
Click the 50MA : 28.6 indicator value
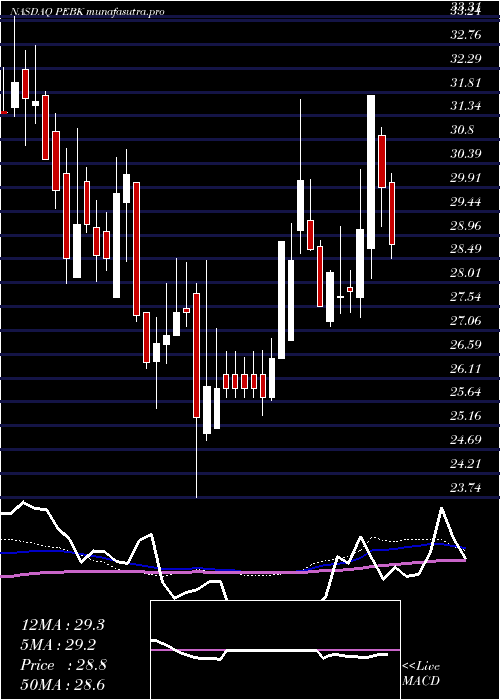(x=62, y=685)
